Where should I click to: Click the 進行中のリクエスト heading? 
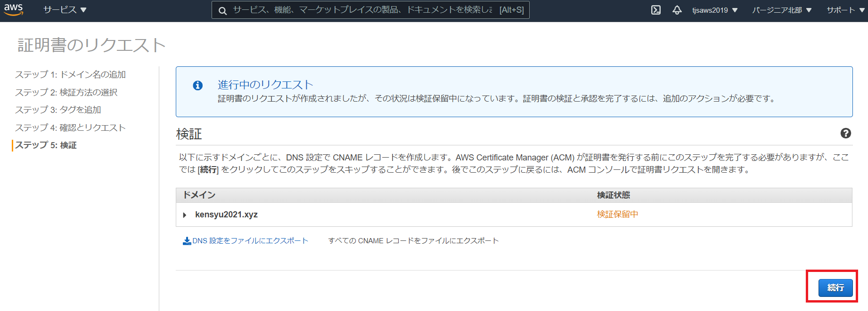tap(265, 85)
